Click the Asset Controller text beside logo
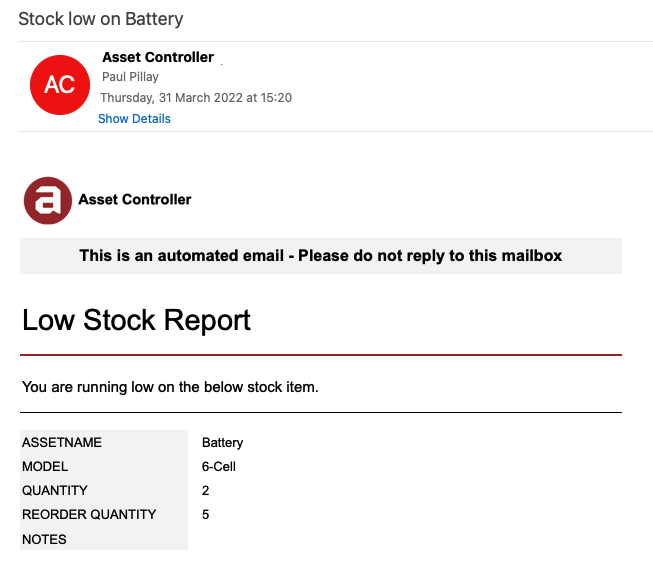 tap(135, 199)
